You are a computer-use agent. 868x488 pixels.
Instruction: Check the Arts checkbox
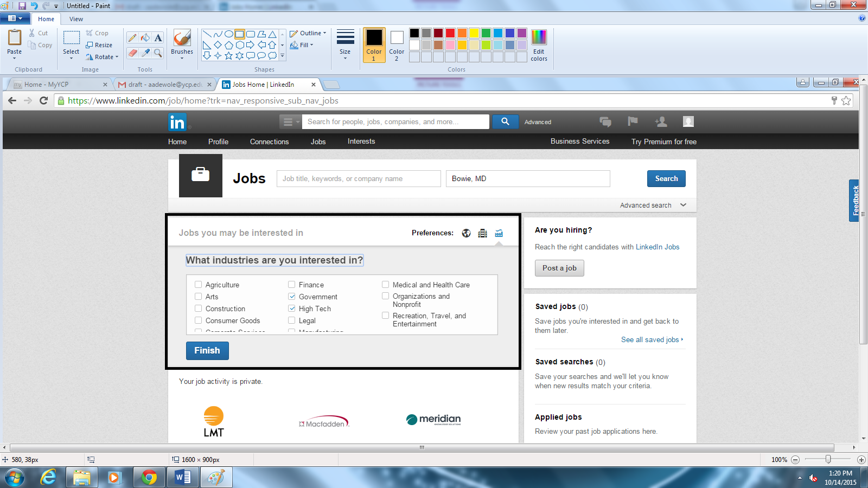[x=198, y=297]
